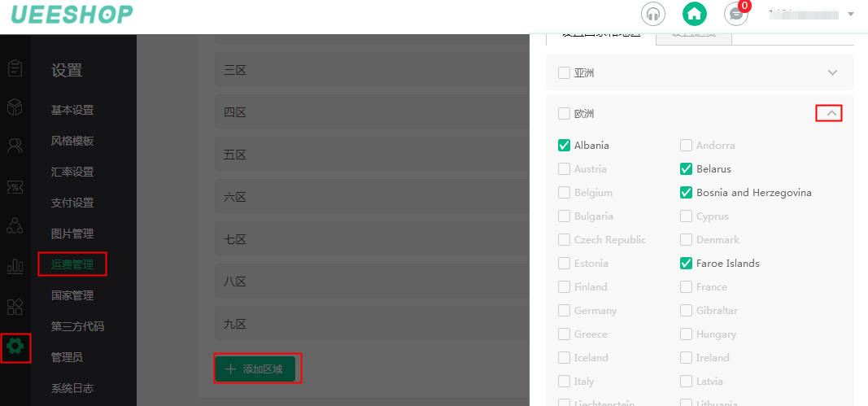Go to the green home icon
This screenshot has height=406, width=868.
click(695, 14)
